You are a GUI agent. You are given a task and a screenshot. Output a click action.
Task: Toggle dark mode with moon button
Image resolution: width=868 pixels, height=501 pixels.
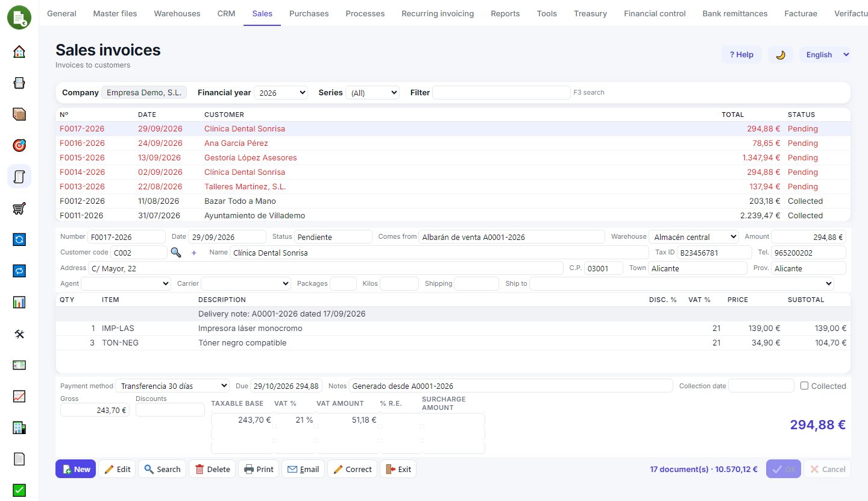781,54
